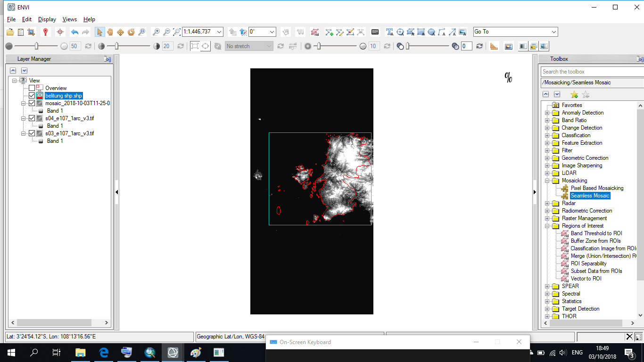The image size is (644, 362).
Task: Collapse the Regions of Interest folder
Action: [x=547, y=226]
